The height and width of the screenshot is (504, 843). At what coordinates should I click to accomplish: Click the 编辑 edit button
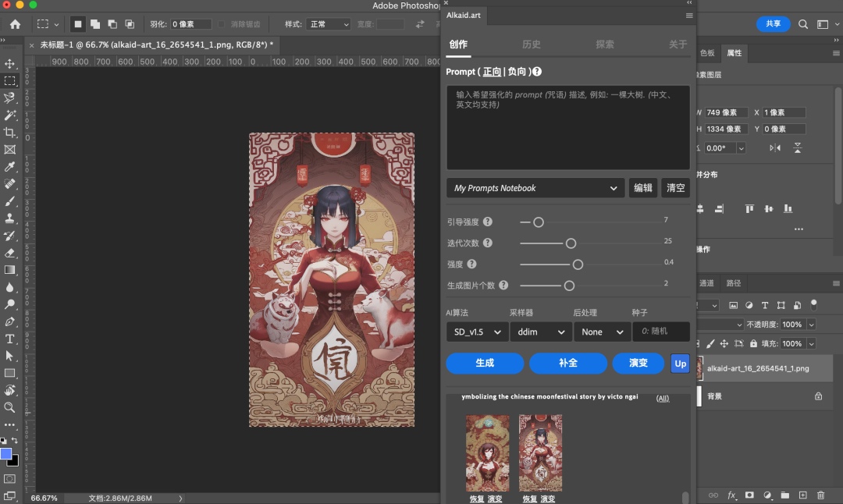tap(643, 188)
